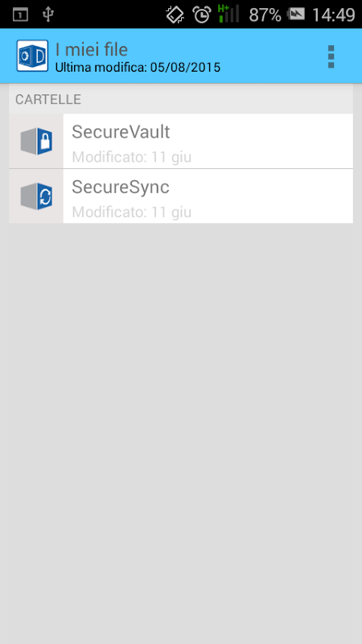Tap the notification counter icon in status bar
This screenshot has height=644, width=362.
click(20, 15)
